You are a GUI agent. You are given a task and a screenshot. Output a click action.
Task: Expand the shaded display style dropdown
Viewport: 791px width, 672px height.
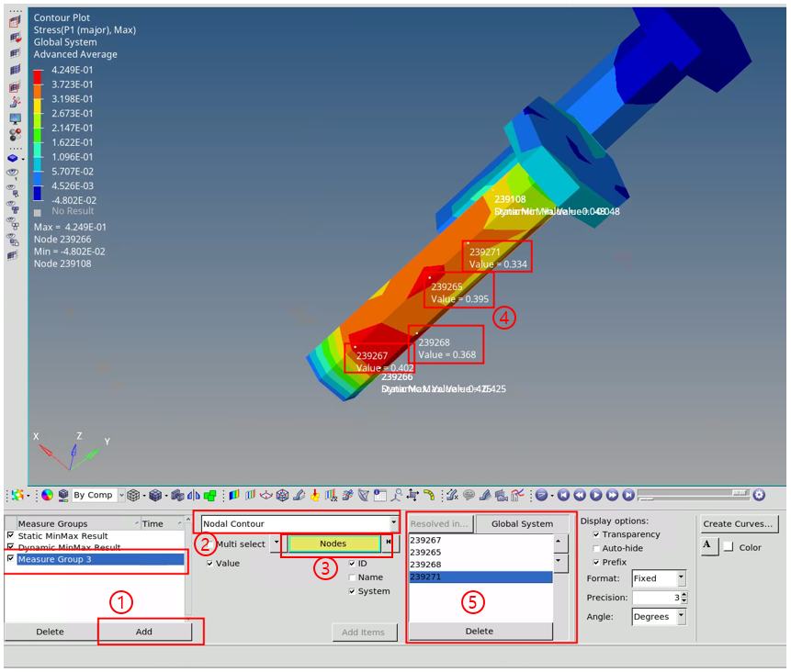(x=166, y=496)
